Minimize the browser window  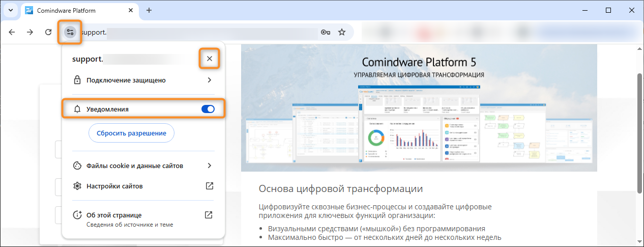click(x=585, y=10)
